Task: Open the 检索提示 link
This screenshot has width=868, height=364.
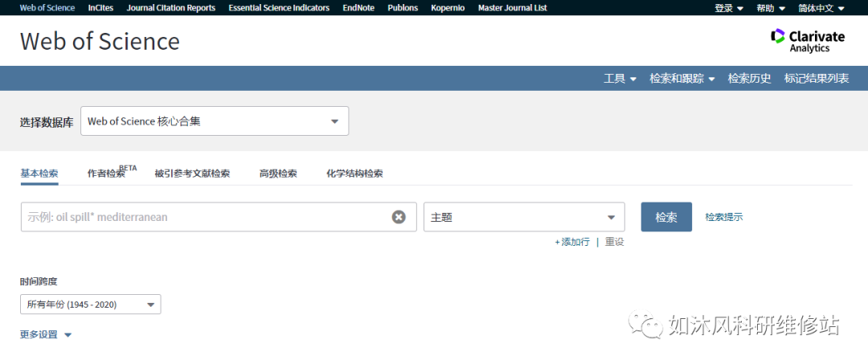Action: tap(724, 217)
